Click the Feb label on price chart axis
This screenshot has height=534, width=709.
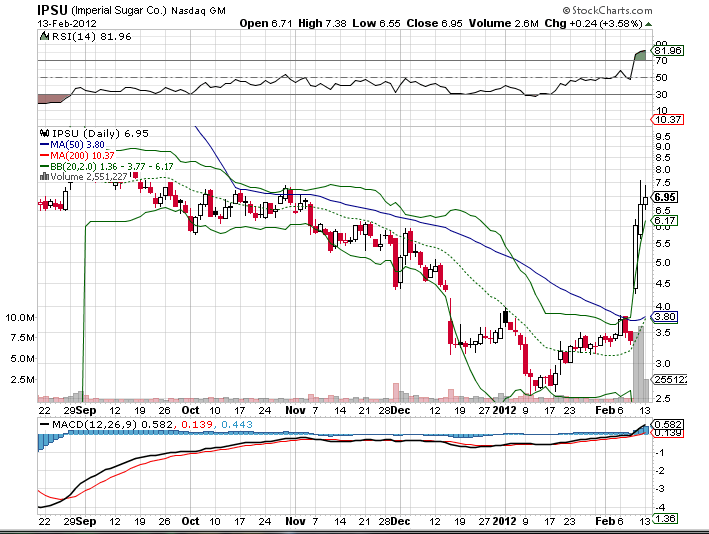coord(606,410)
